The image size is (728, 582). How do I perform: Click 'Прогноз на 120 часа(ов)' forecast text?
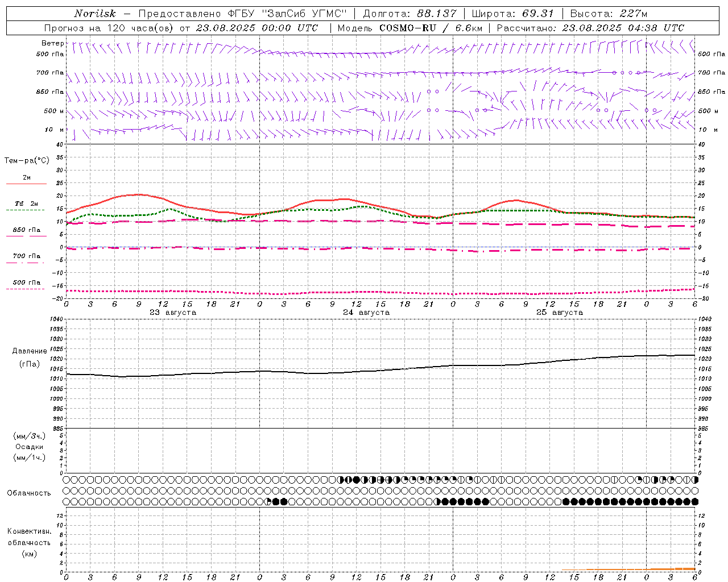tap(110, 28)
